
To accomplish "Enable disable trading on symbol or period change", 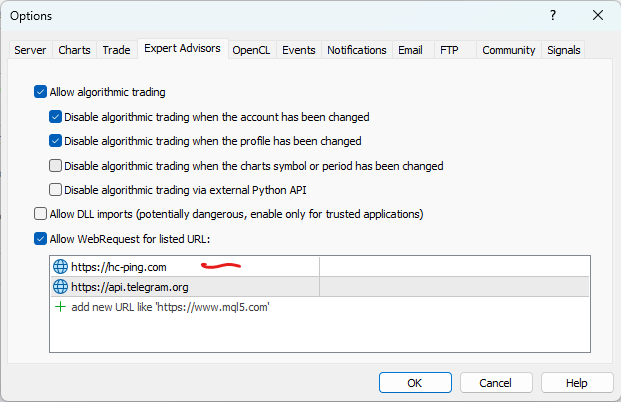I will [56, 166].
